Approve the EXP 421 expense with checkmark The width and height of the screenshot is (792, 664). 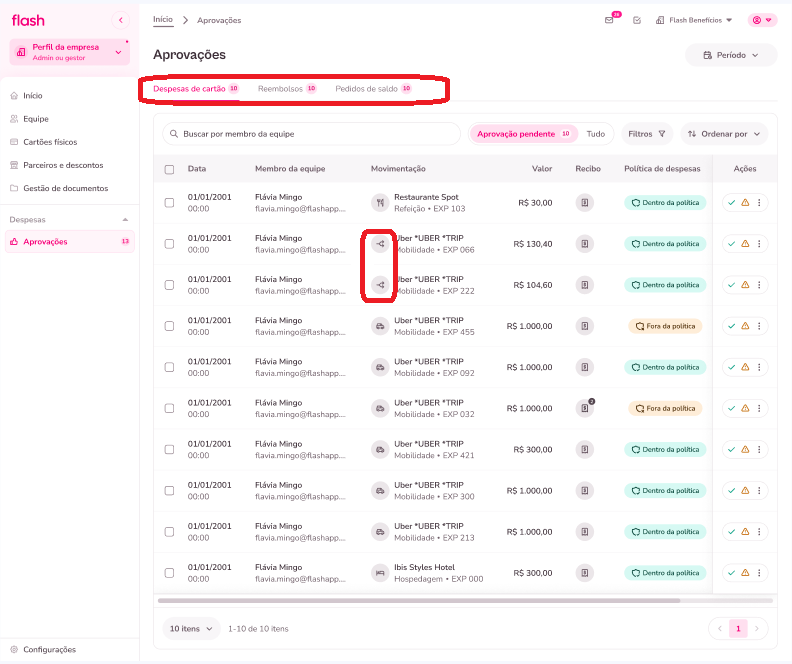[731, 449]
